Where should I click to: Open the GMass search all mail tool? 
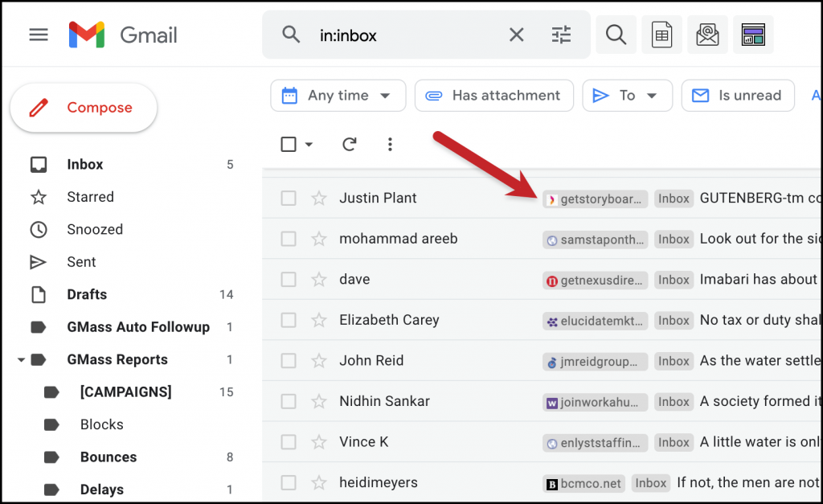[x=616, y=35]
